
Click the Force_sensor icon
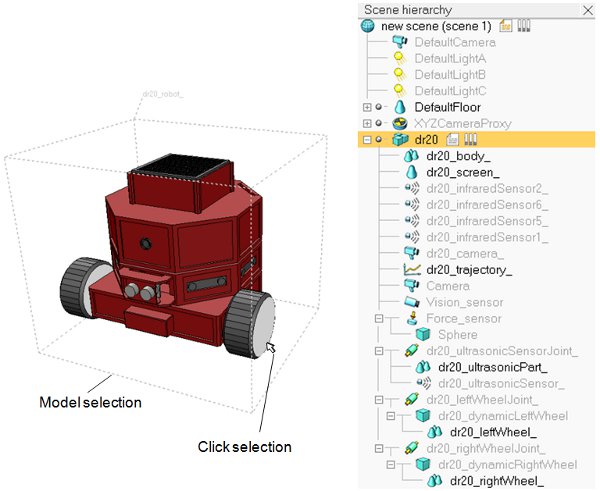click(412, 318)
